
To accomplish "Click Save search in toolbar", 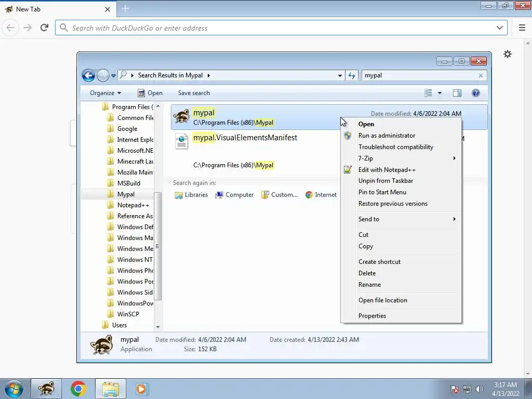I will (x=194, y=93).
